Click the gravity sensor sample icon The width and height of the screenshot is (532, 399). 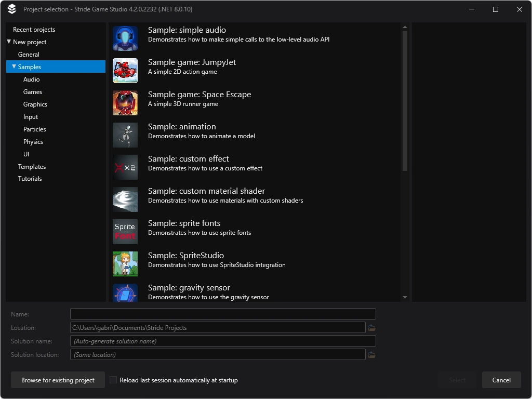click(125, 294)
